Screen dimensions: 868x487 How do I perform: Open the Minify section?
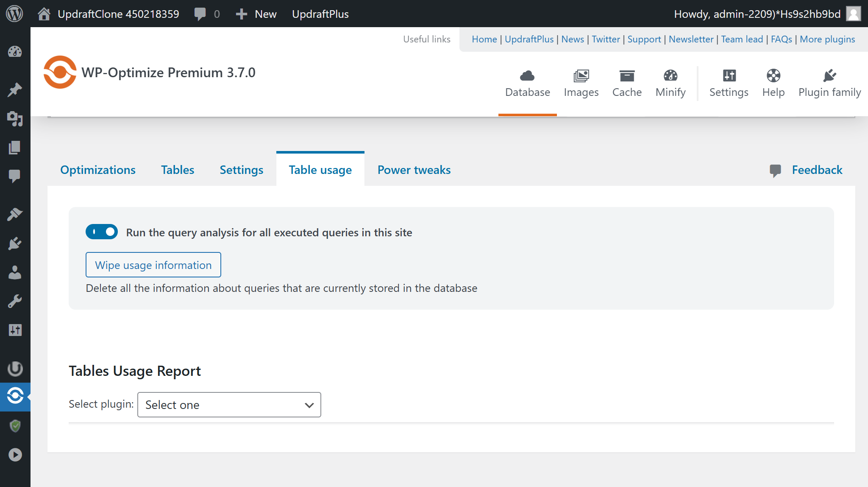(670, 84)
